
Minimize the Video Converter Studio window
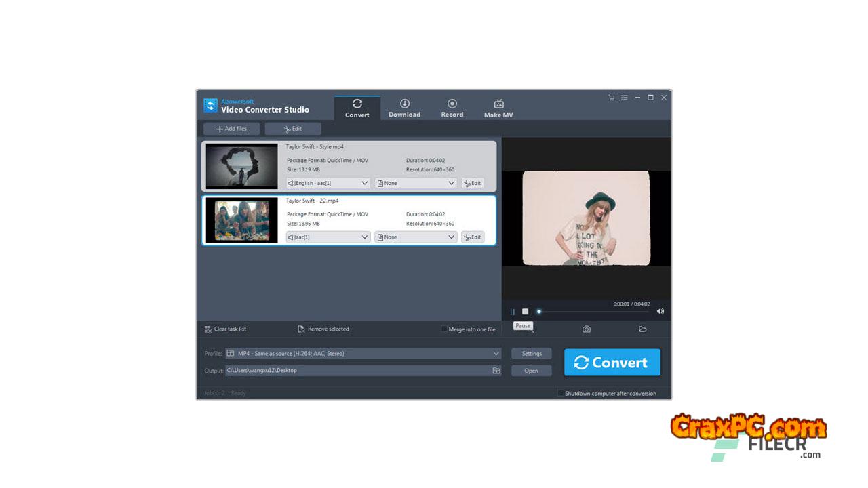click(637, 98)
